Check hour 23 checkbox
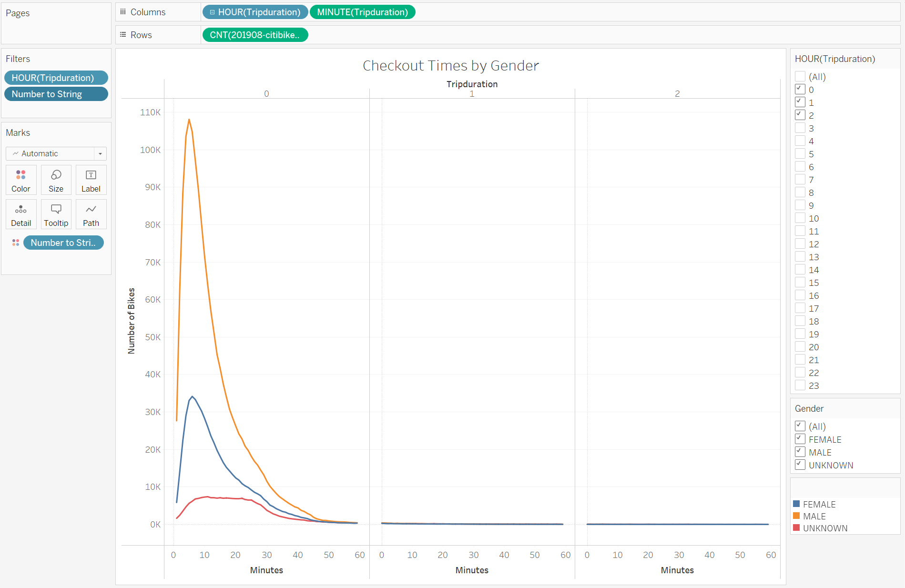The height and width of the screenshot is (588, 905). coord(800,385)
